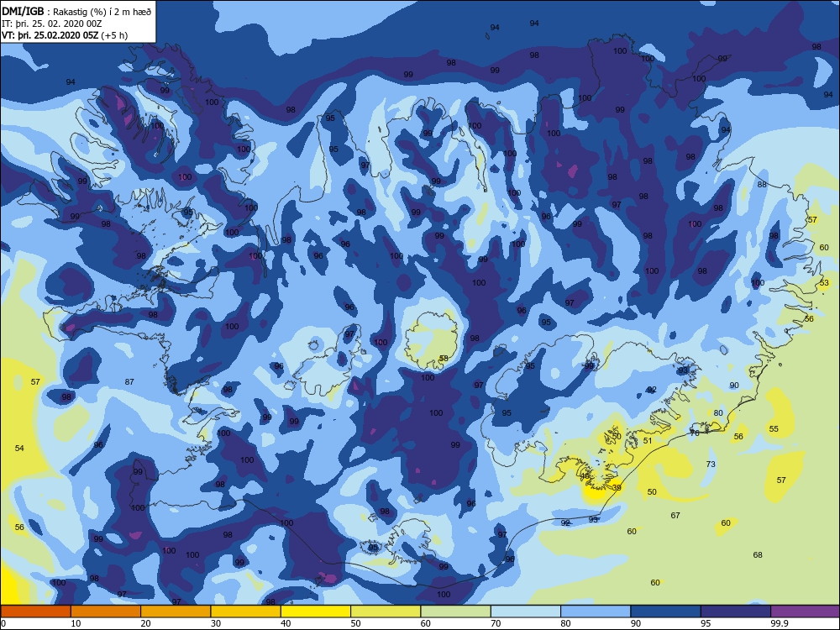840x630 pixels.
Task: Click the 'VT: þri. 25.02.2020 05Z (+5 h)' line
Action: tap(65, 35)
